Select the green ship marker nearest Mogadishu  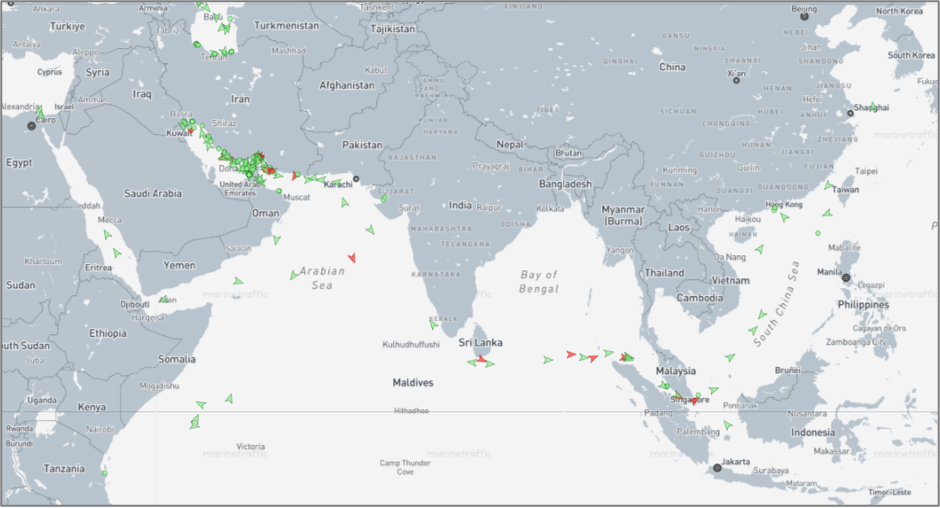(201, 405)
